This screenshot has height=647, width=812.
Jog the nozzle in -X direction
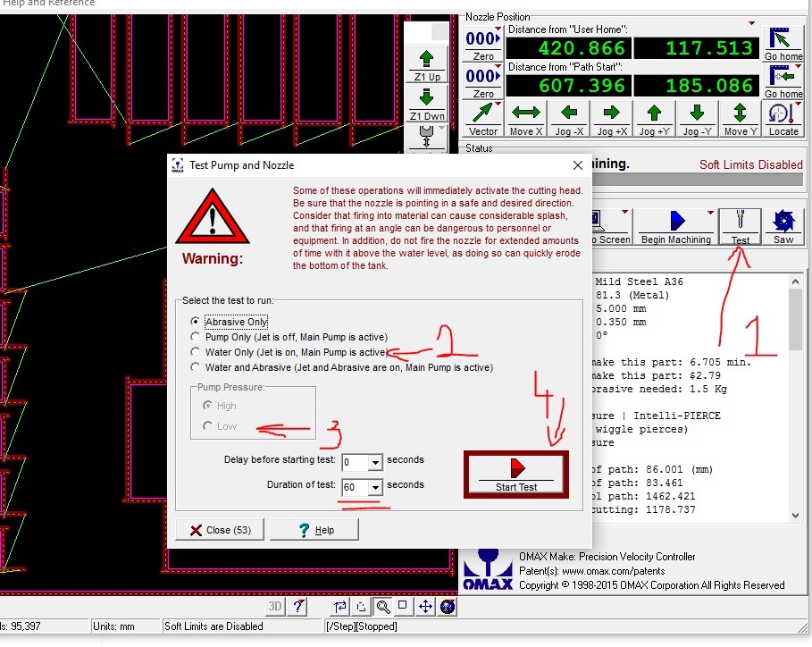(569, 119)
